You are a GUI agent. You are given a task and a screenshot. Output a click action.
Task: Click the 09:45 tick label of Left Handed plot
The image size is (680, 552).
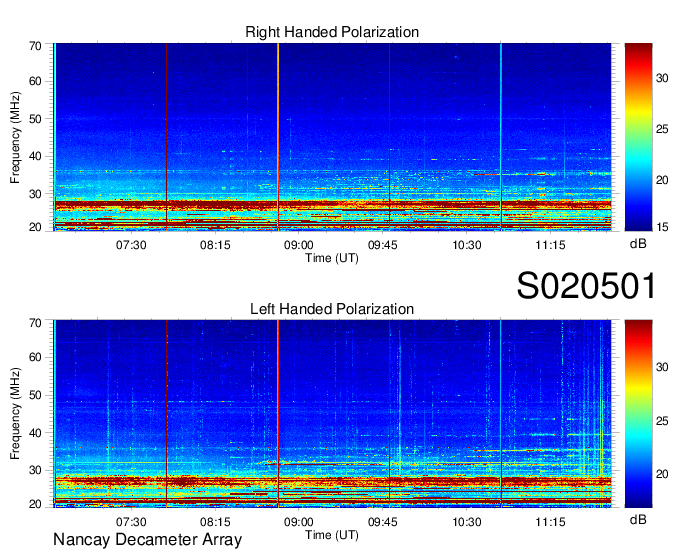click(x=382, y=522)
